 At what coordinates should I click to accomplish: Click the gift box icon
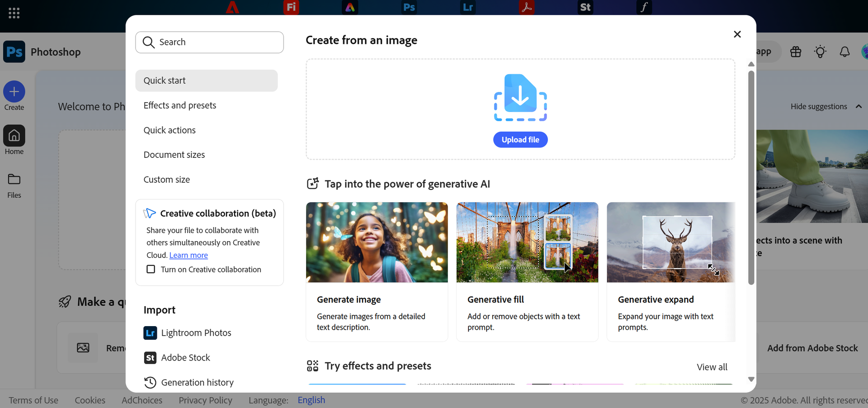coord(796,52)
